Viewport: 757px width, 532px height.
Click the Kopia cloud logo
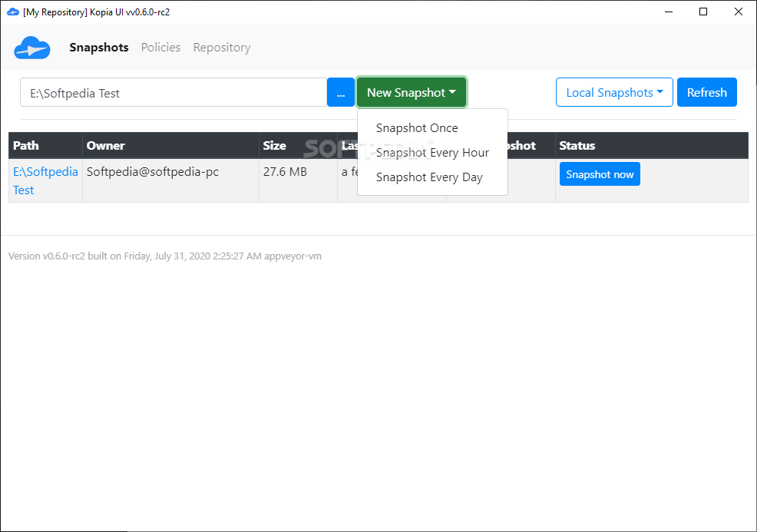31,48
